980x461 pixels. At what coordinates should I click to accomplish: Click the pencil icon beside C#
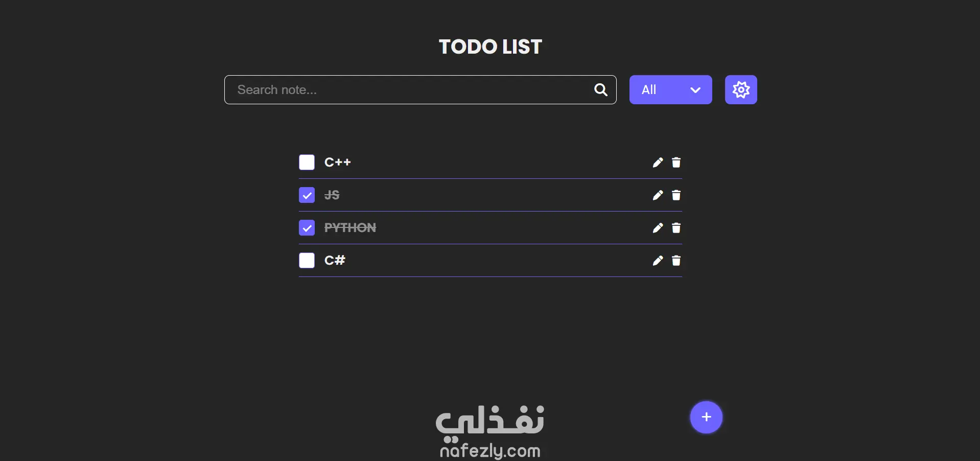pos(658,261)
